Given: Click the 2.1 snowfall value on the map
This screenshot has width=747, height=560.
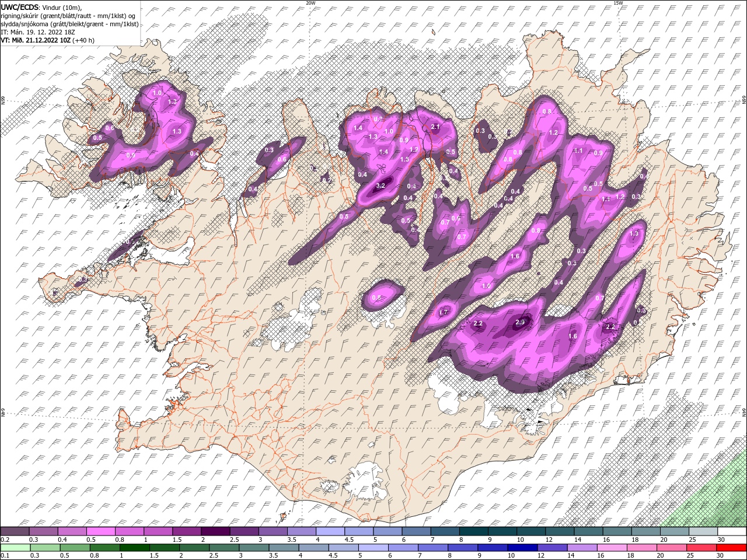Looking at the screenshot, I should (435, 127).
